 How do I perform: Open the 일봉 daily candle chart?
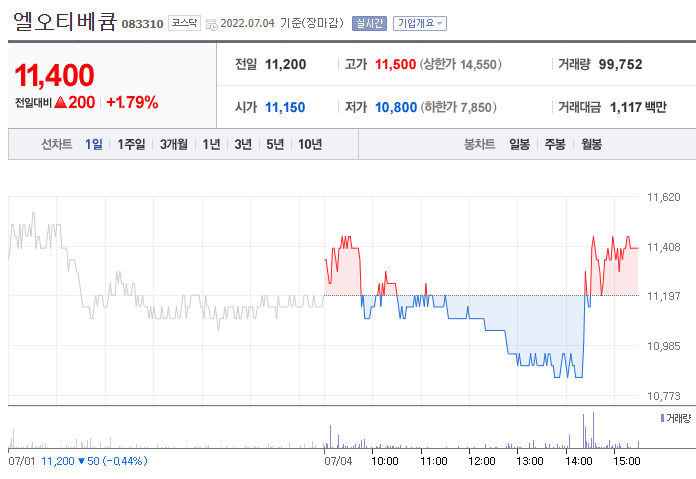(519, 144)
